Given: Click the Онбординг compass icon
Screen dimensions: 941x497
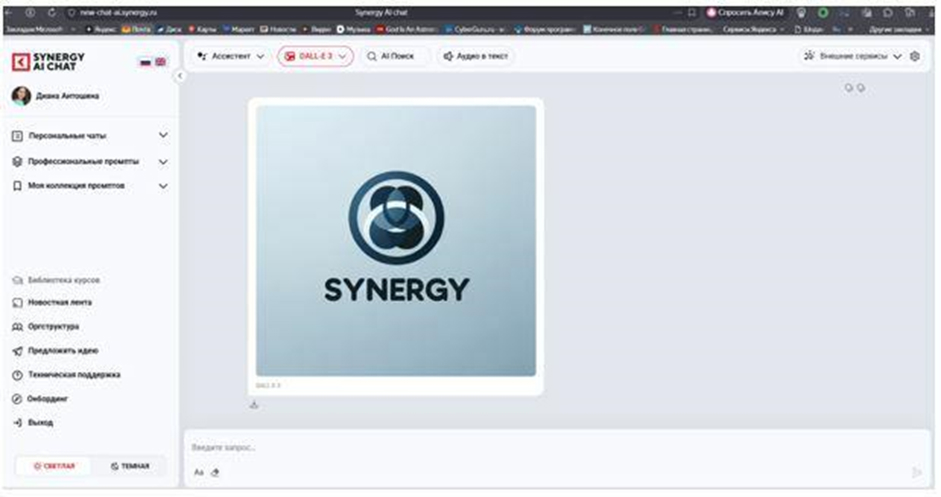Looking at the screenshot, I should [x=17, y=399].
